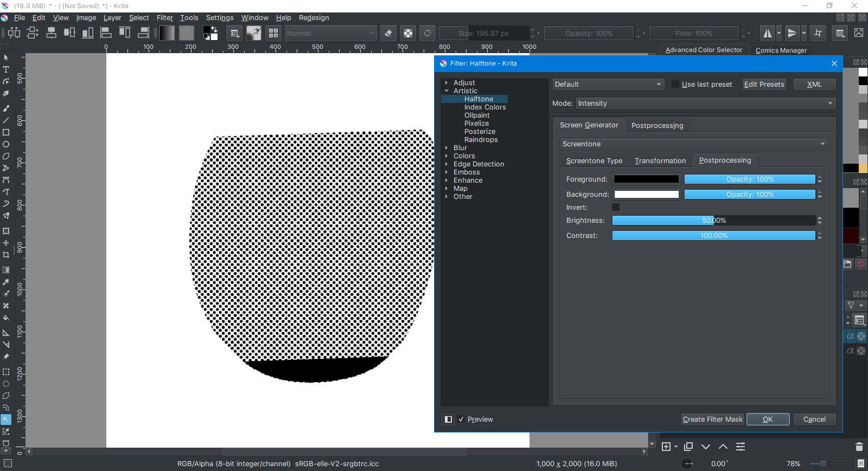
Task: Expand the Blur filter category
Action: [446, 148]
